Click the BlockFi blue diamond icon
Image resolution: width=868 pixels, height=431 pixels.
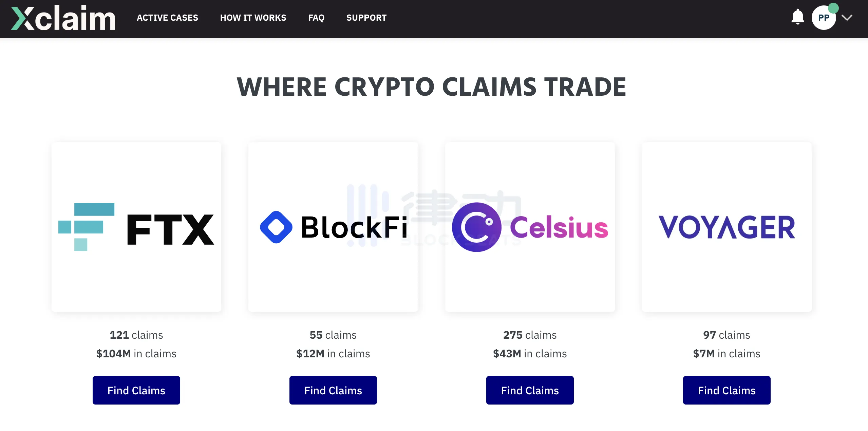coord(276,227)
